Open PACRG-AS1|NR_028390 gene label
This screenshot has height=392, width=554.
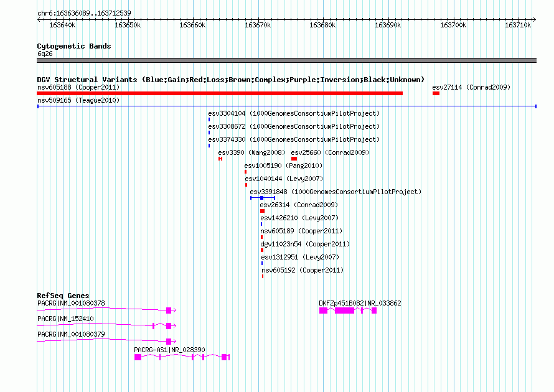[169, 350]
